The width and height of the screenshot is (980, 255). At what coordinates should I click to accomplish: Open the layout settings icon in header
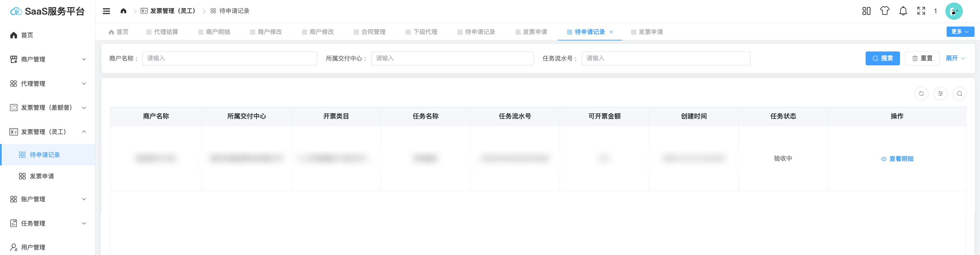pos(866,11)
